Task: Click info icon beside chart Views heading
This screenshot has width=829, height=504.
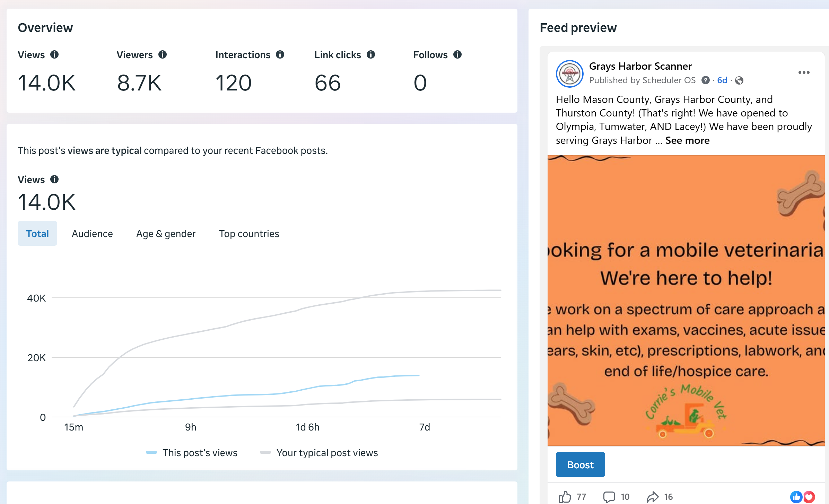Action: click(x=54, y=179)
